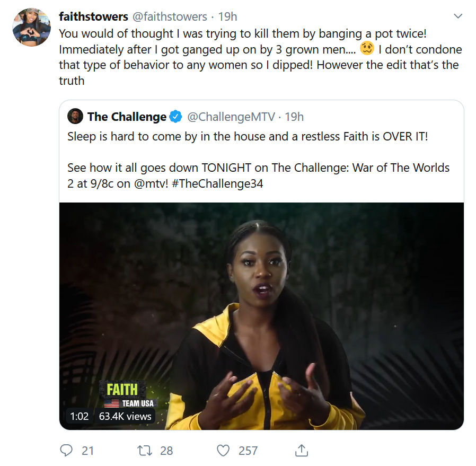Open the quoted tweet text about restless Faith
Screen dimensions: 476x466
248,137
